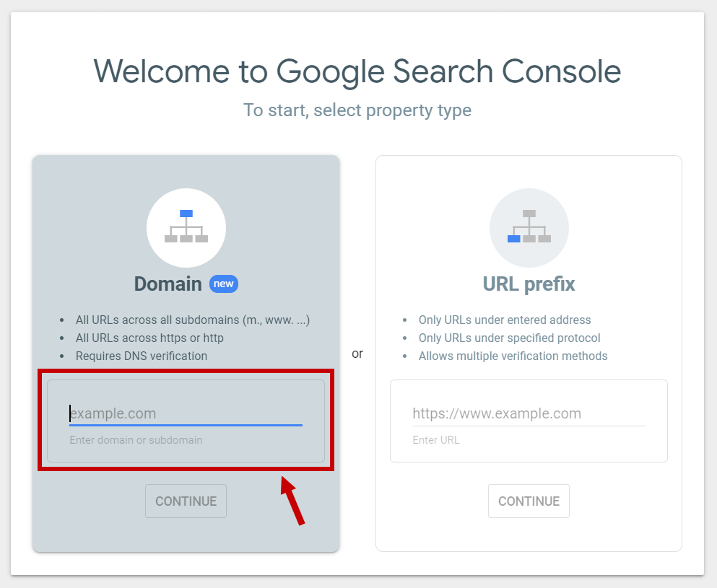Click "Only URLs under entered address" text
This screenshot has width=717, height=588.
coord(505,320)
